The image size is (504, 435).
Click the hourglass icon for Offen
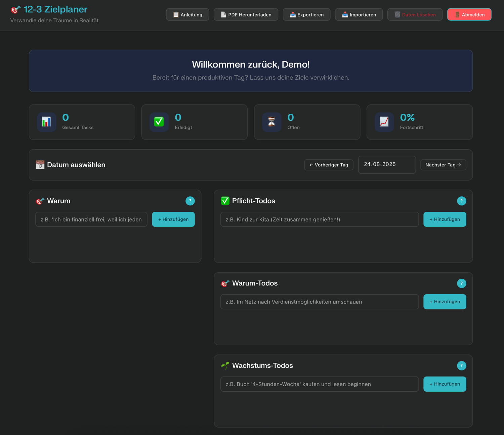[x=271, y=122]
